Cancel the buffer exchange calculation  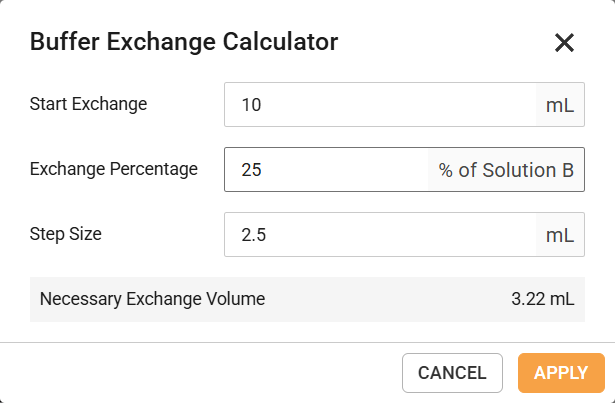(452, 373)
